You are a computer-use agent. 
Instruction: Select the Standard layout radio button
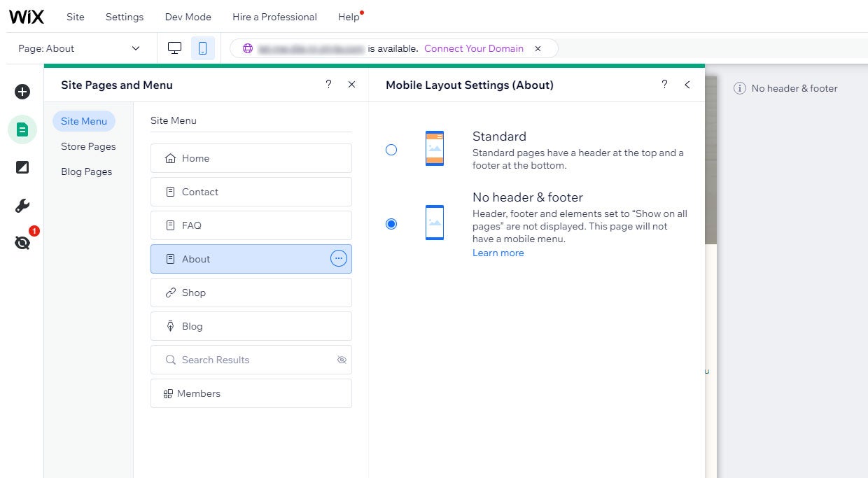(391, 150)
